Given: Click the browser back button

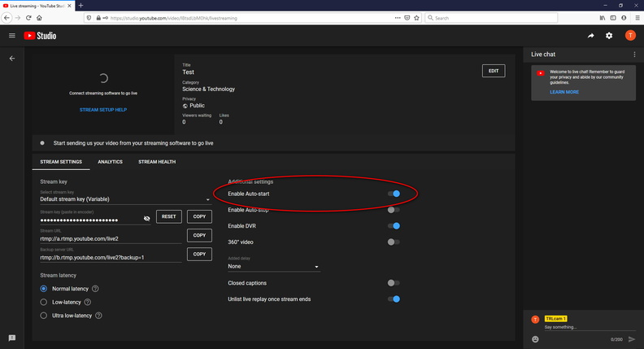Looking at the screenshot, I should (7, 18).
